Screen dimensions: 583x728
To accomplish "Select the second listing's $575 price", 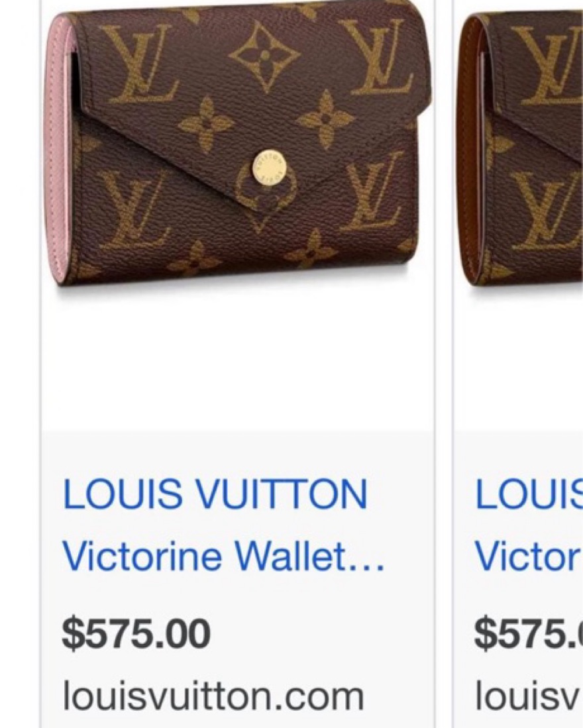I will point(529,634).
